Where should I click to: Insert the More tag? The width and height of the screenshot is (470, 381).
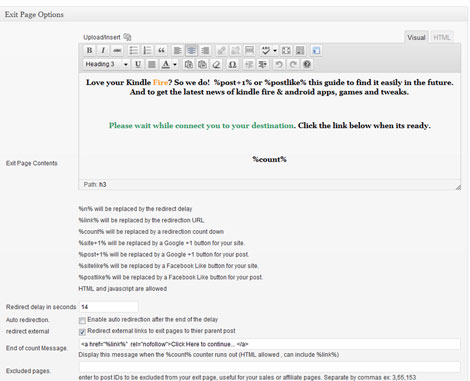pos(249,50)
